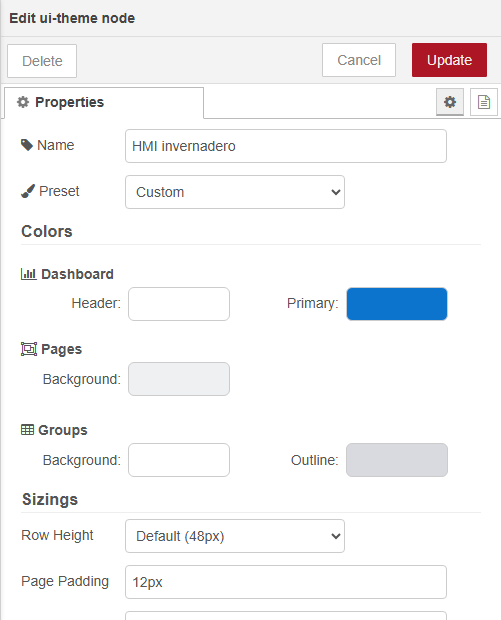The image size is (501, 620).
Task: Edit the Name field 'HMI invernadero'
Action: 286,146
